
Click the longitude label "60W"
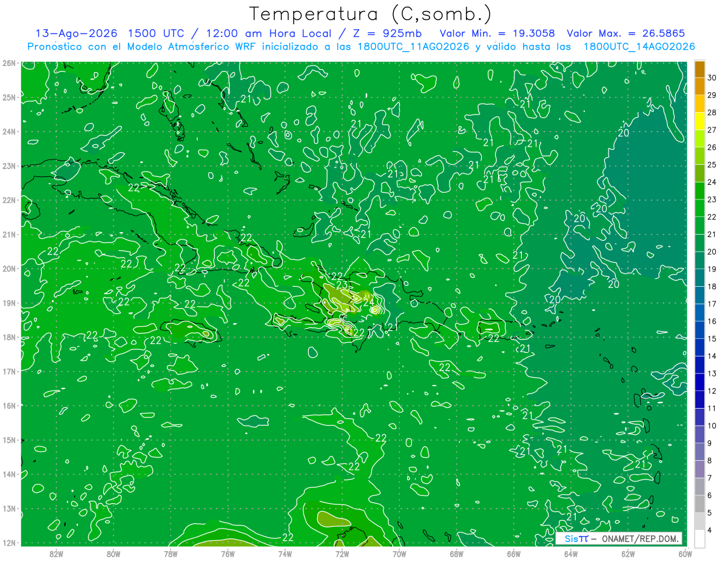coord(685,554)
